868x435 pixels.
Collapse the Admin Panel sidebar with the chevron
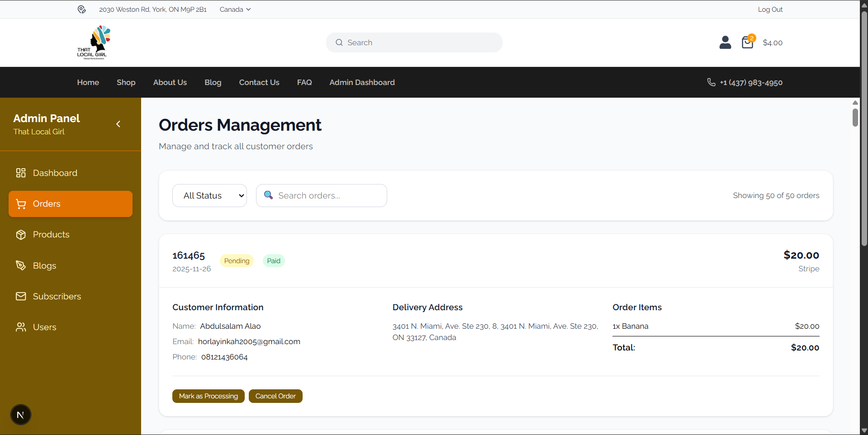pyautogui.click(x=118, y=124)
